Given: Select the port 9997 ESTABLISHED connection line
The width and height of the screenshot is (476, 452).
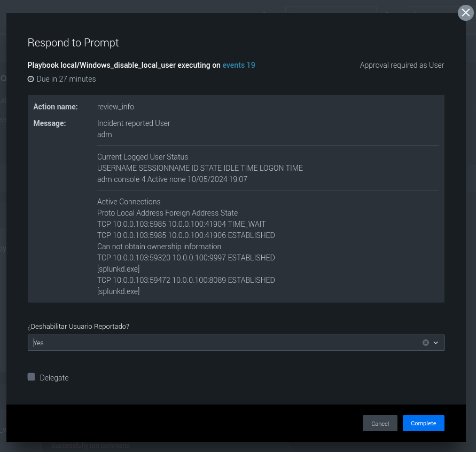Looking at the screenshot, I should [x=186, y=258].
